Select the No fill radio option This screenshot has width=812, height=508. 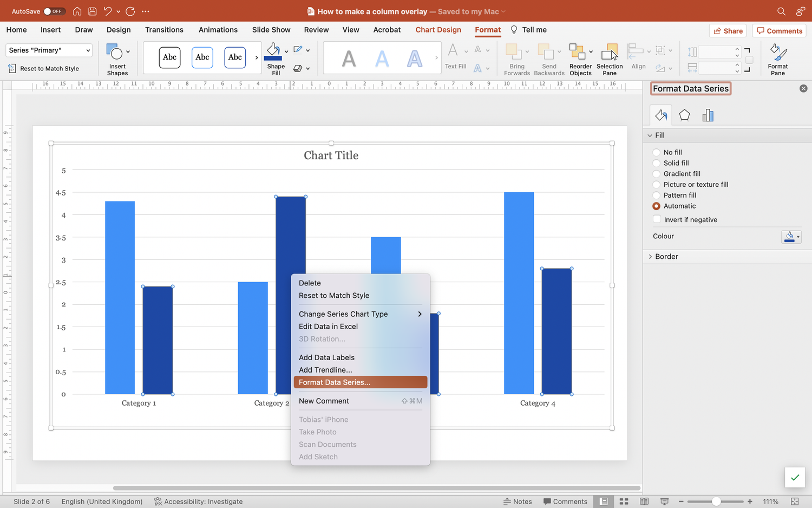click(657, 152)
